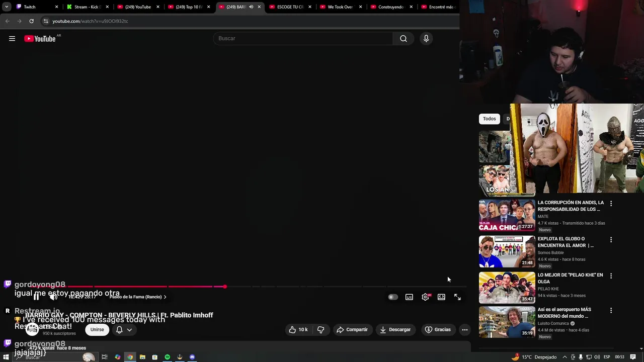The image size is (644, 362).
Task: Toggle subtitles closed captions
Action: 409,297
